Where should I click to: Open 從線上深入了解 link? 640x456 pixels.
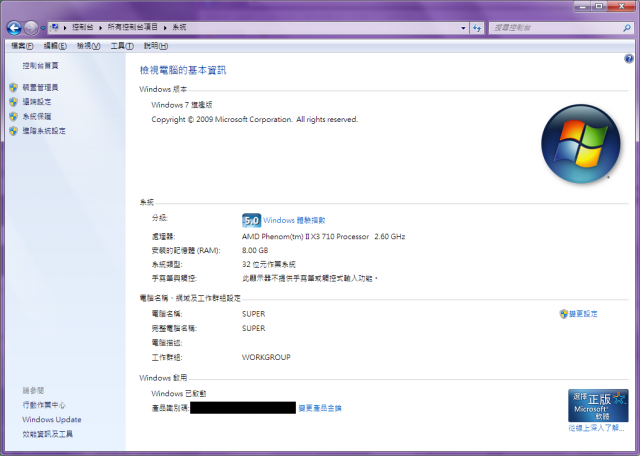[x=596, y=428]
